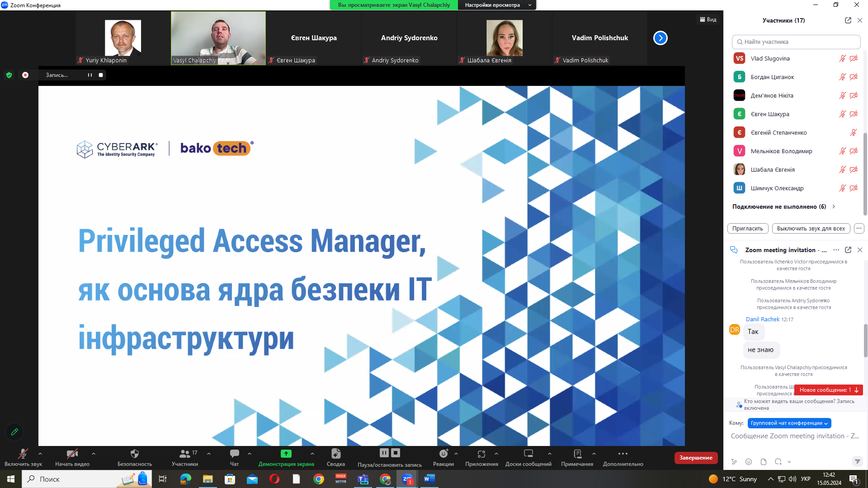This screenshot has width=868, height=488.
Task: Open Доски сообщений whiteboard icon
Action: [528, 457]
